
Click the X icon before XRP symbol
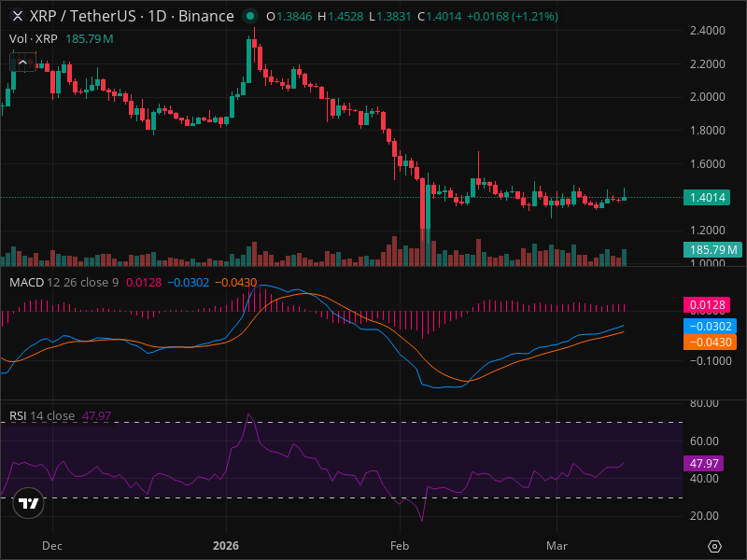coord(18,16)
